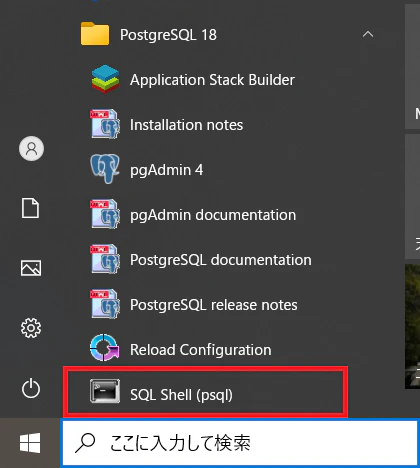This screenshot has width=420, height=468.
Task: Open the user account avatar icon
Action: pyautogui.click(x=31, y=149)
